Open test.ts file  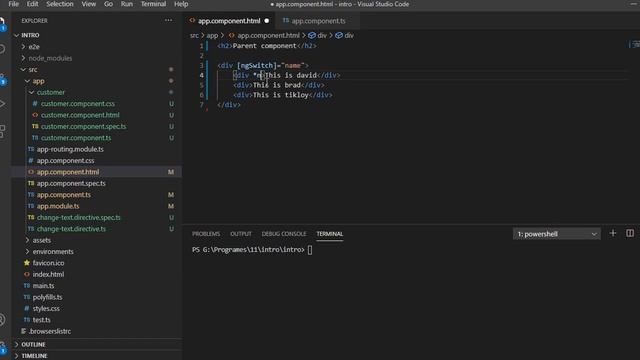41,321
